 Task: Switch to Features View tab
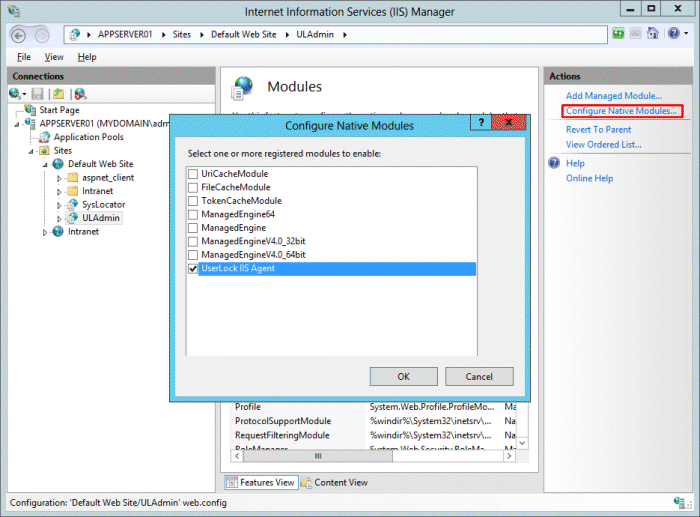(x=262, y=482)
